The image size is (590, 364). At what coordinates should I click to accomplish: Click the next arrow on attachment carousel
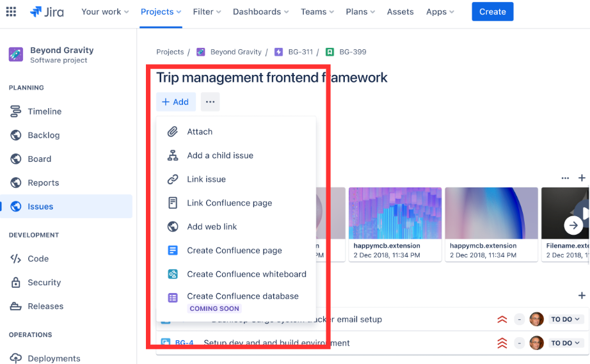[x=573, y=225]
